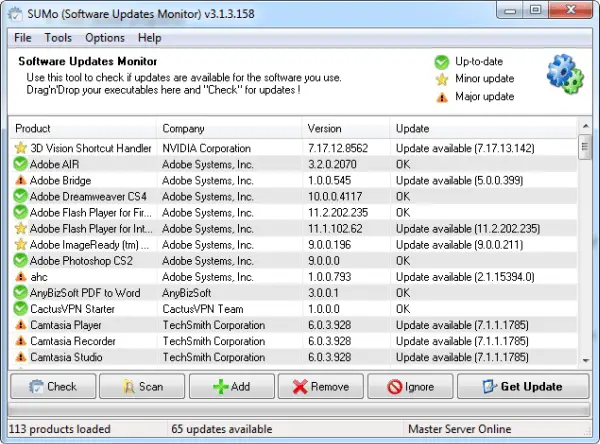The width and height of the screenshot is (600, 444).
Task: Click the AnyBizSoft company cell
Action: click(x=187, y=293)
